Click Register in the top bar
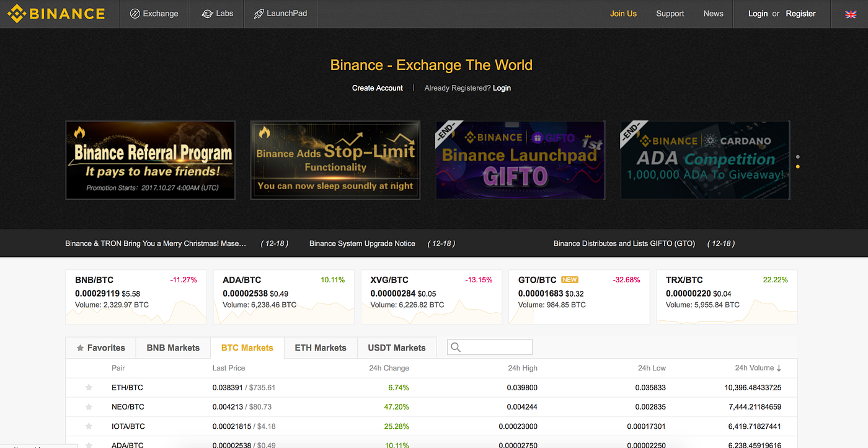The height and width of the screenshot is (448, 868). 800,14
